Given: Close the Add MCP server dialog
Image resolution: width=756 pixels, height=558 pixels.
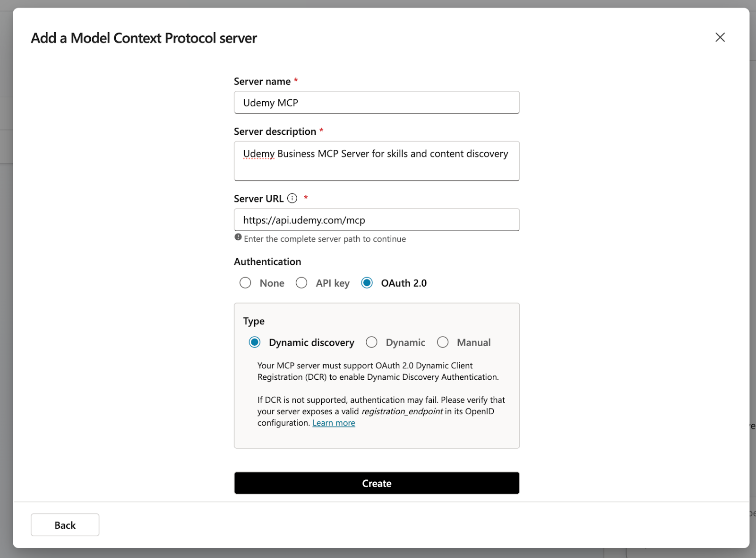Looking at the screenshot, I should [720, 37].
